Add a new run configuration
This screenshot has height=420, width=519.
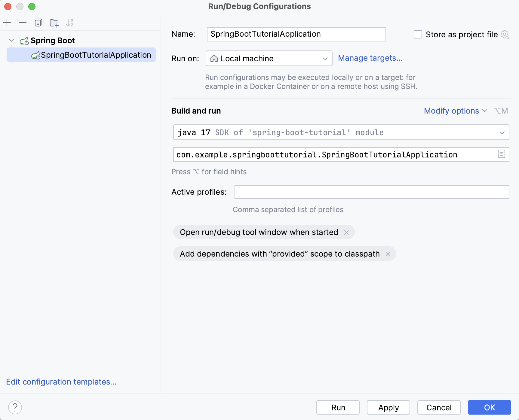click(7, 23)
